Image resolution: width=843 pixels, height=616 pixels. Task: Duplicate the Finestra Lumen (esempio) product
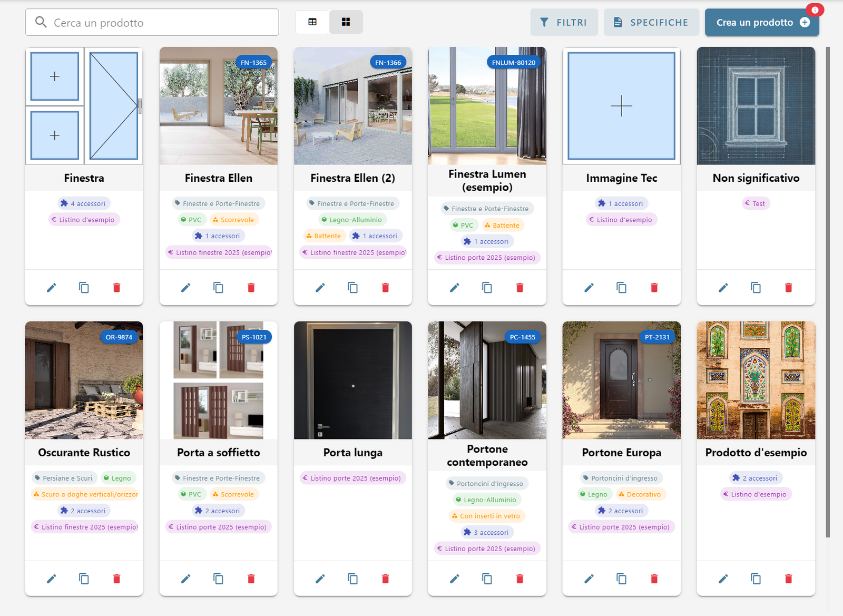pos(487,288)
